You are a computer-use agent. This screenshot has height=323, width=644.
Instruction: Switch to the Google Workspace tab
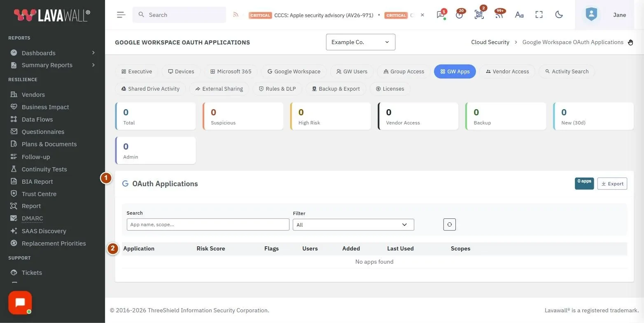[x=294, y=71]
